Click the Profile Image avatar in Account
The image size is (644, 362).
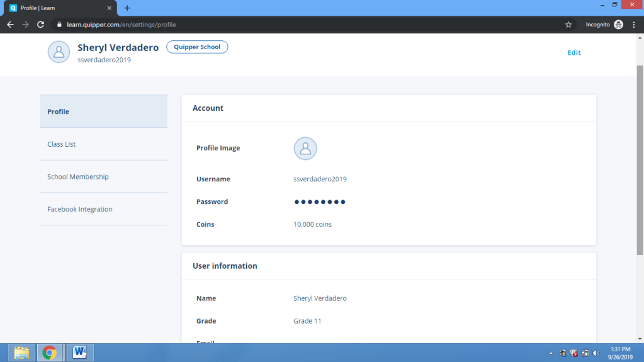click(x=305, y=149)
